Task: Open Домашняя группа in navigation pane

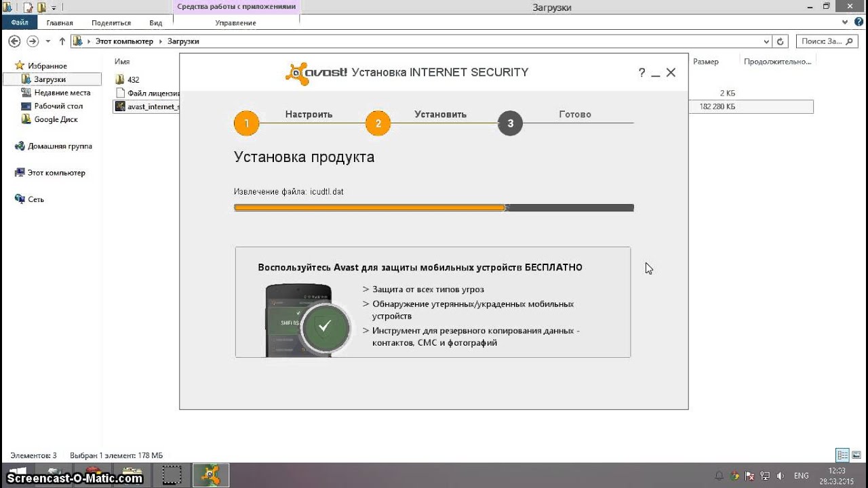Action: (54, 146)
